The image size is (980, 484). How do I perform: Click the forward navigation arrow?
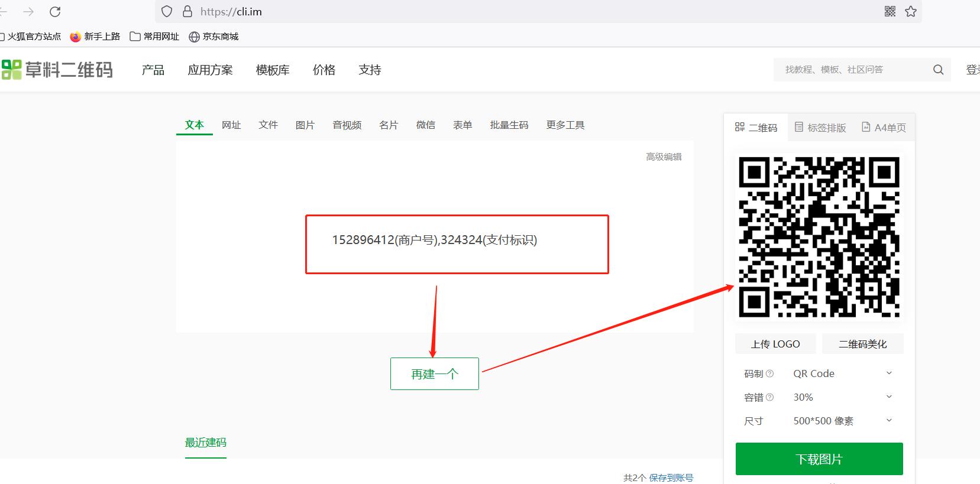[28, 11]
